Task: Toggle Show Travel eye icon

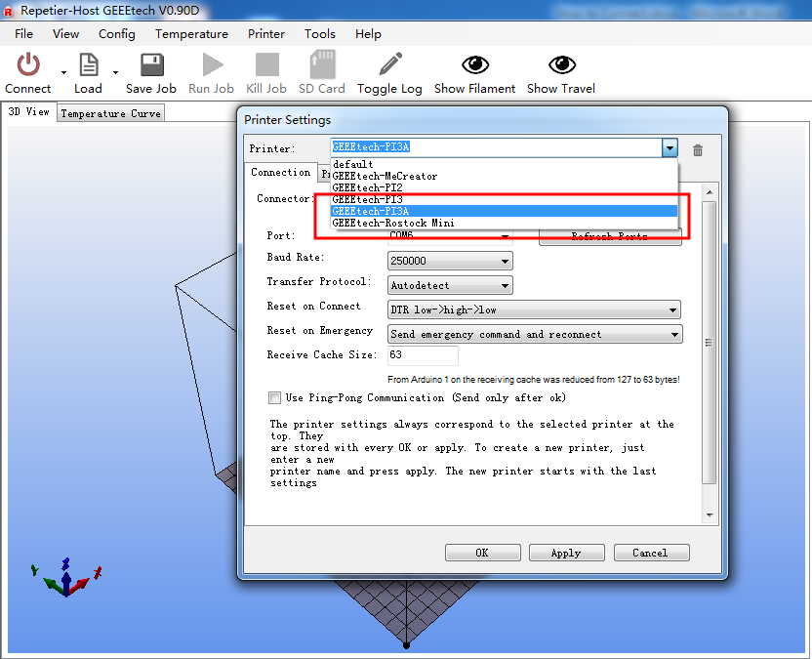Action: pos(562,64)
